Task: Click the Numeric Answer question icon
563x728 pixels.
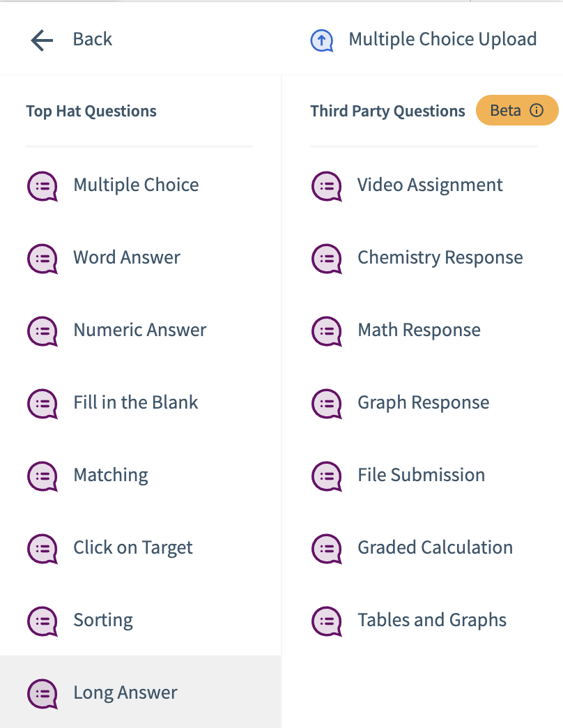Action: pyautogui.click(x=42, y=331)
